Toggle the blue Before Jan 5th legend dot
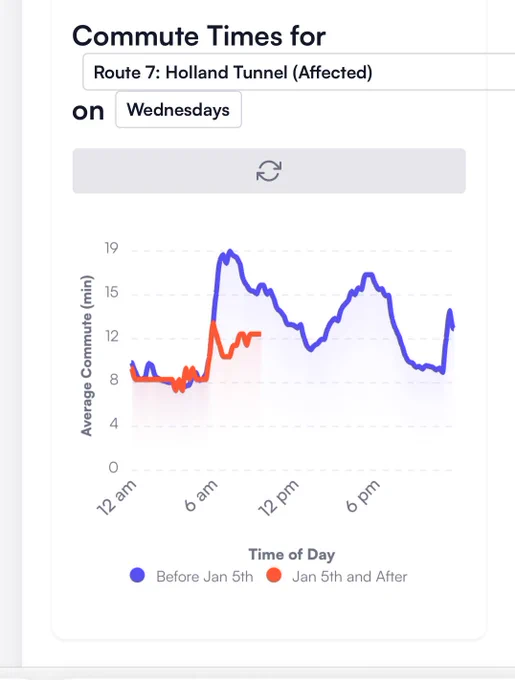The image size is (515, 680). coord(137,575)
